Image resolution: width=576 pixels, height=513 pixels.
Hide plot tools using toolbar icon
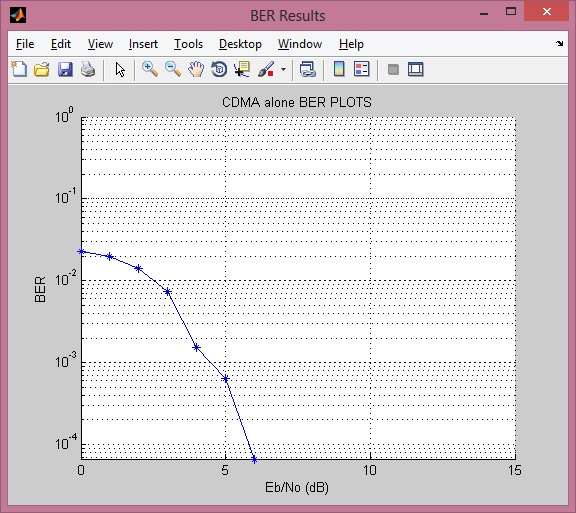[x=393, y=69]
